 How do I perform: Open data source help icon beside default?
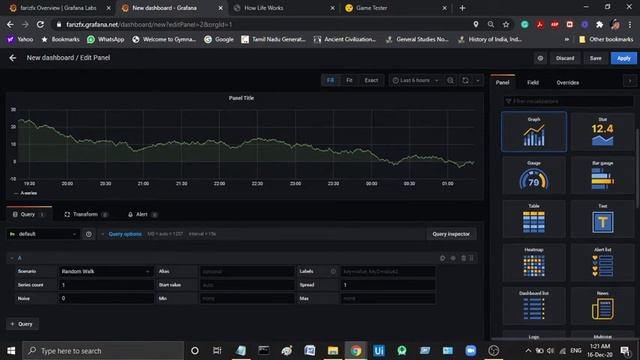pyautogui.click(x=89, y=234)
